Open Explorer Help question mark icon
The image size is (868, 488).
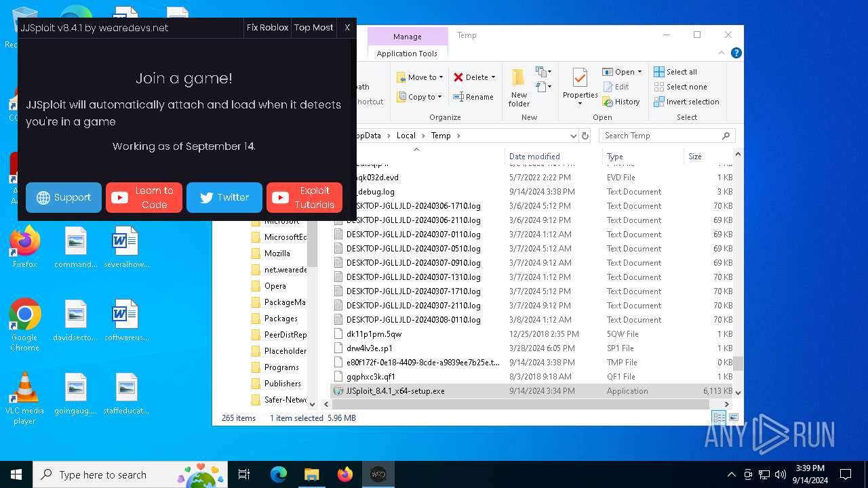[x=736, y=53]
